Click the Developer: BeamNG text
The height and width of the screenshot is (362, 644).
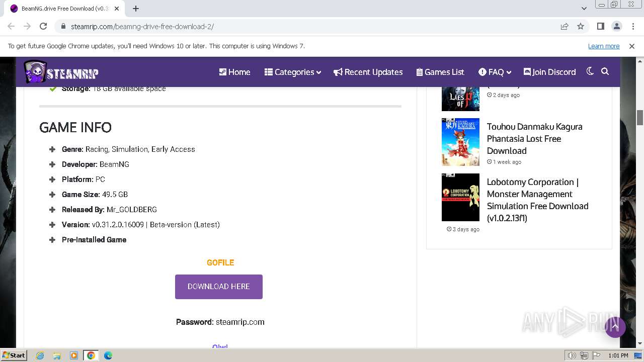point(96,164)
